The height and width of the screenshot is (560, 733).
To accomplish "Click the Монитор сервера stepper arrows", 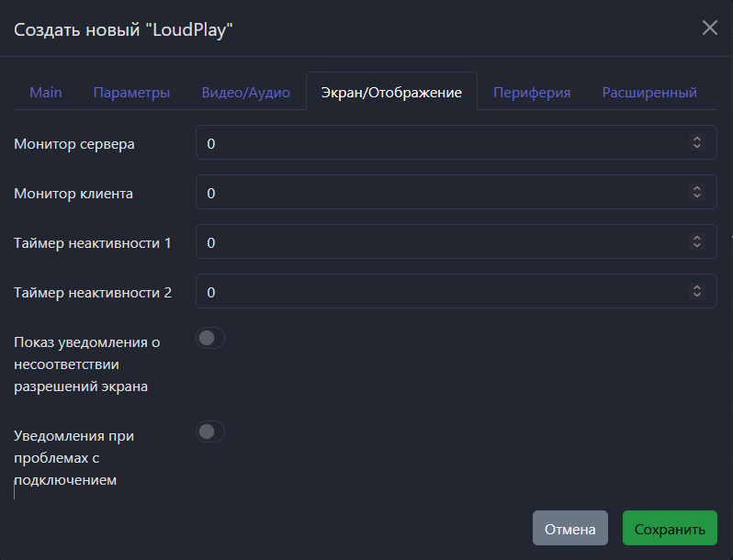I will [697, 143].
